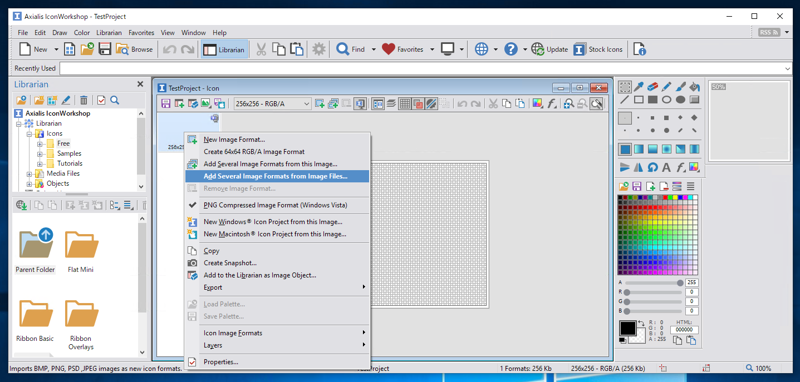This screenshot has height=382, width=800.
Task: Select the Flood Fill bucket tool
Action: (x=694, y=86)
